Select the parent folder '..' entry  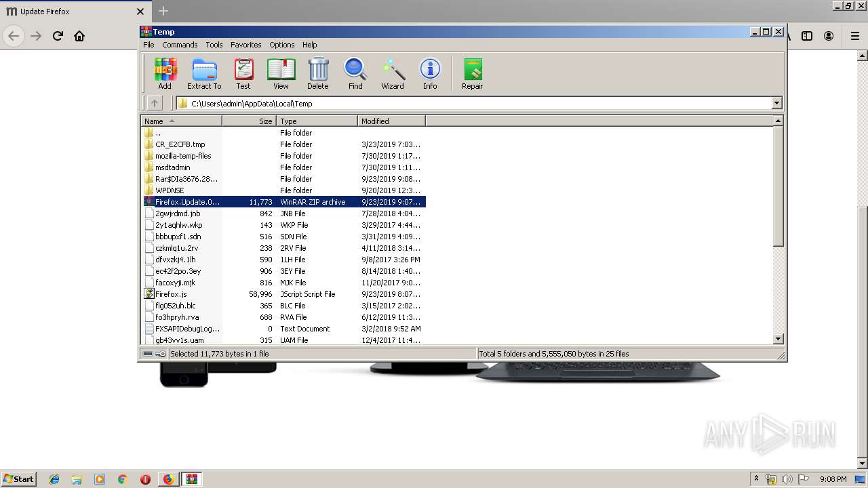pyautogui.click(x=284, y=133)
